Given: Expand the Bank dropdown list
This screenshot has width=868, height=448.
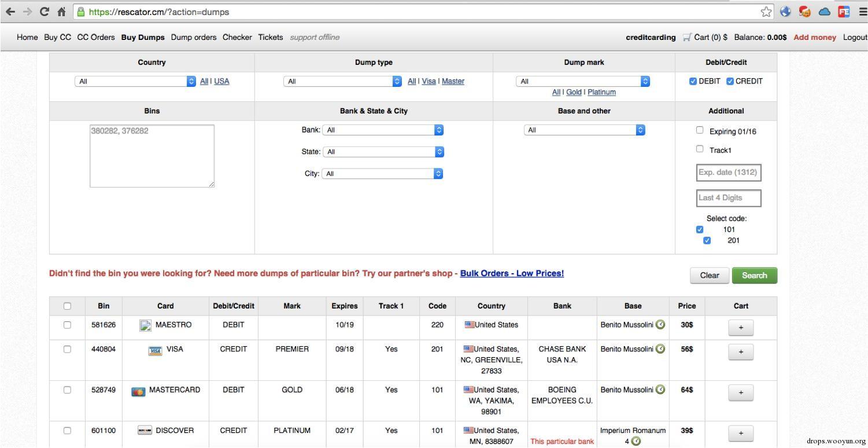Looking at the screenshot, I should coord(383,130).
